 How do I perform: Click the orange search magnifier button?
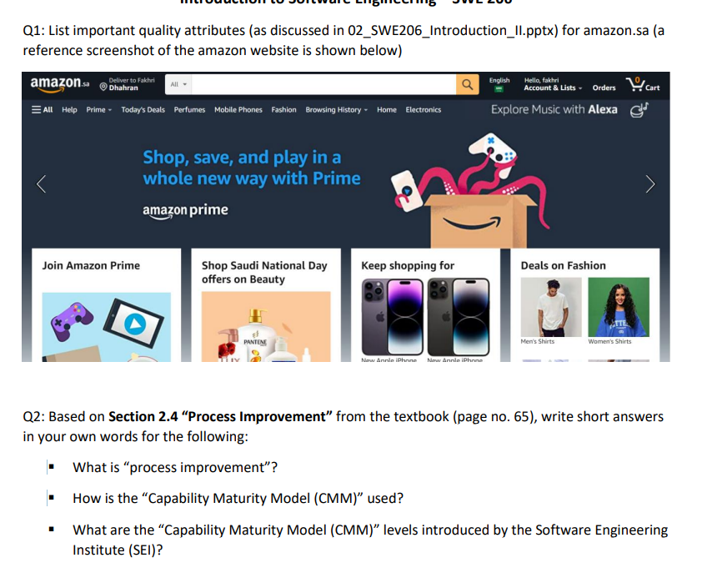[467, 84]
